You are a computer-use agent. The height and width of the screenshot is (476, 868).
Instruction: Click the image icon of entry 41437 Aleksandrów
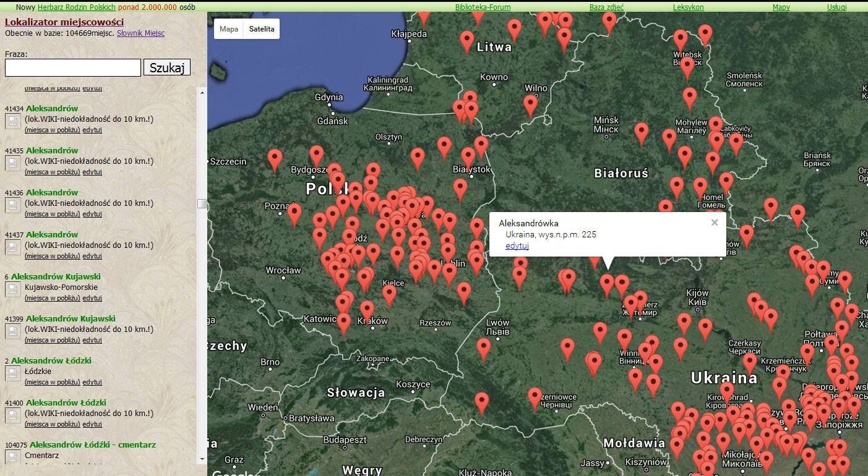[13, 247]
